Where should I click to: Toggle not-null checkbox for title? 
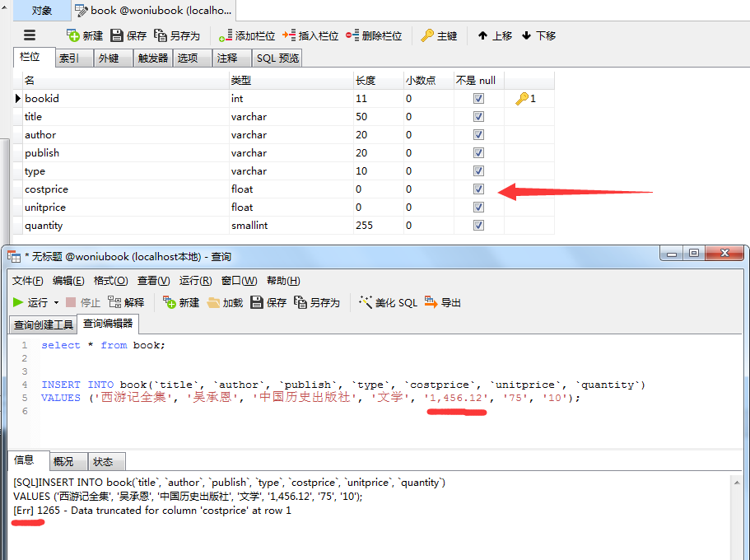click(478, 116)
